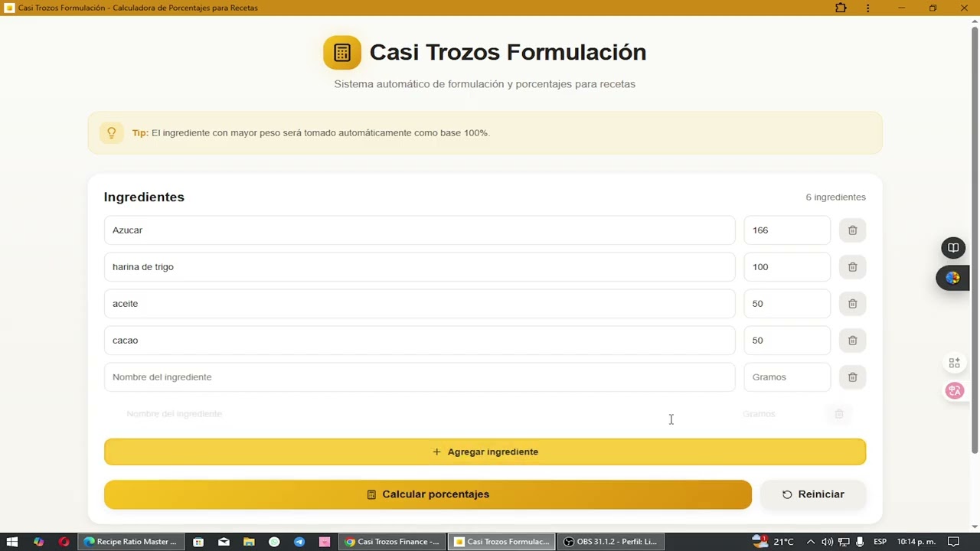Edit the Azucar name field

point(420,230)
